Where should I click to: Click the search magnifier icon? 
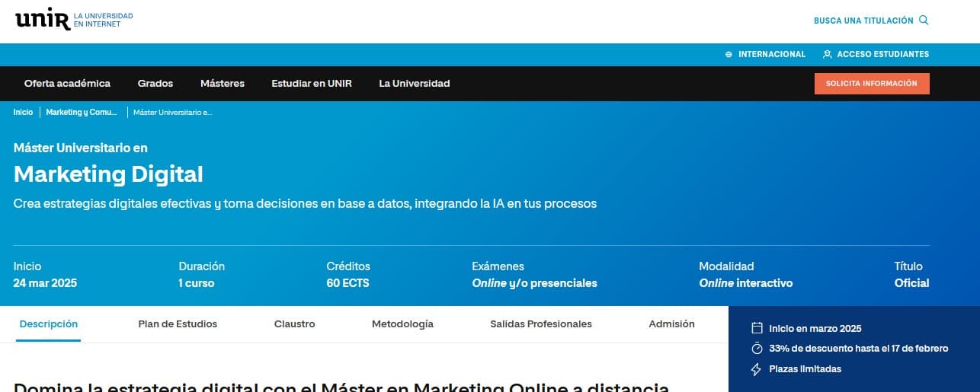(x=924, y=21)
